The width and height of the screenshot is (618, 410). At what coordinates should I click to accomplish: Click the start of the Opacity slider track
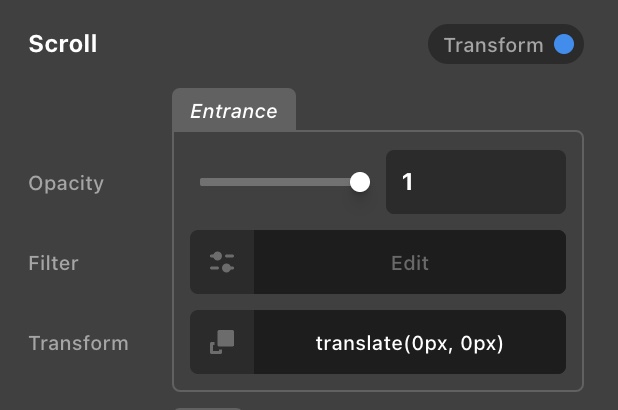coord(203,182)
